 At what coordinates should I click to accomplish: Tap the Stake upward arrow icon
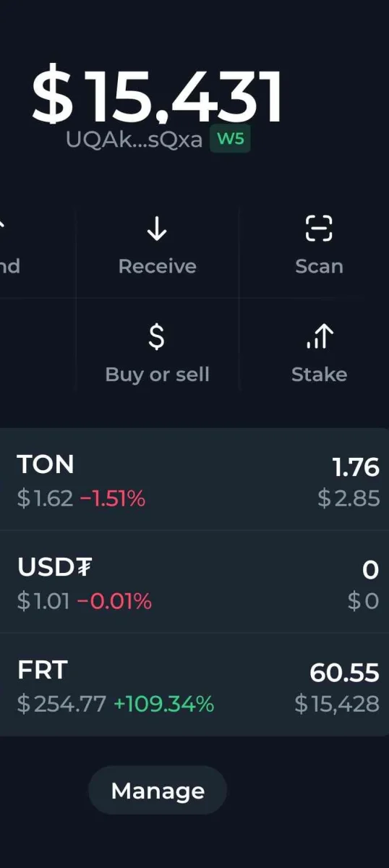tap(319, 336)
